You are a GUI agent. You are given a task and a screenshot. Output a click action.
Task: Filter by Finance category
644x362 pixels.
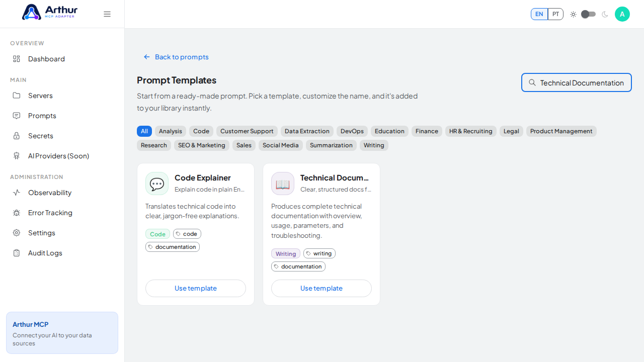click(x=427, y=131)
